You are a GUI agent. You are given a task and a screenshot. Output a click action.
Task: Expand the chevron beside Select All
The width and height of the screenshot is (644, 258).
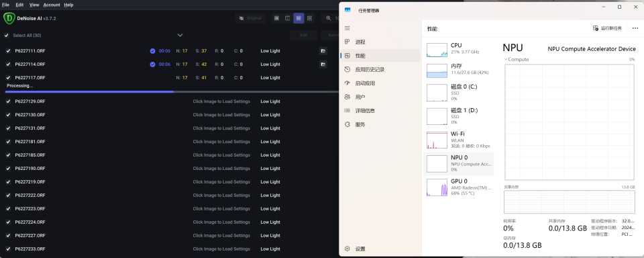coord(180,36)
